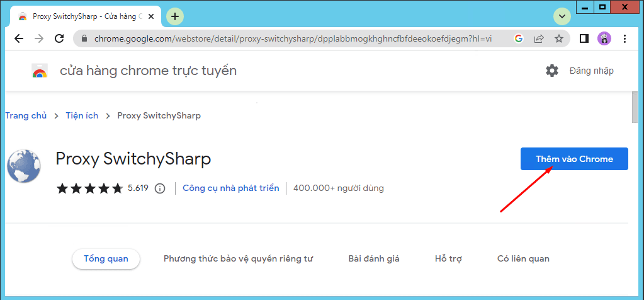The height and width of the screenshot is (300, 644).
Task: Switch to the Hỗ trợ tab
Action: pyautogui.click(x=448, y=259)
